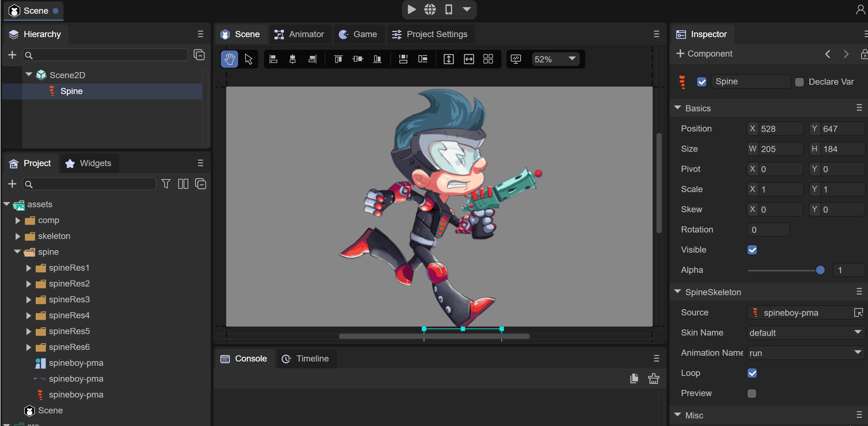Toggle the Loop checkbox

pyautogui.click(x=752, y=373)
